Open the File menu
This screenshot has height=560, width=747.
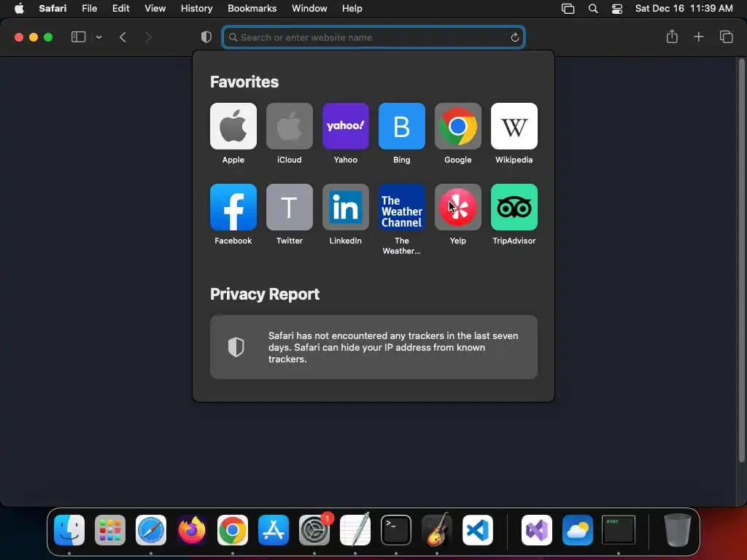point(89,8)
